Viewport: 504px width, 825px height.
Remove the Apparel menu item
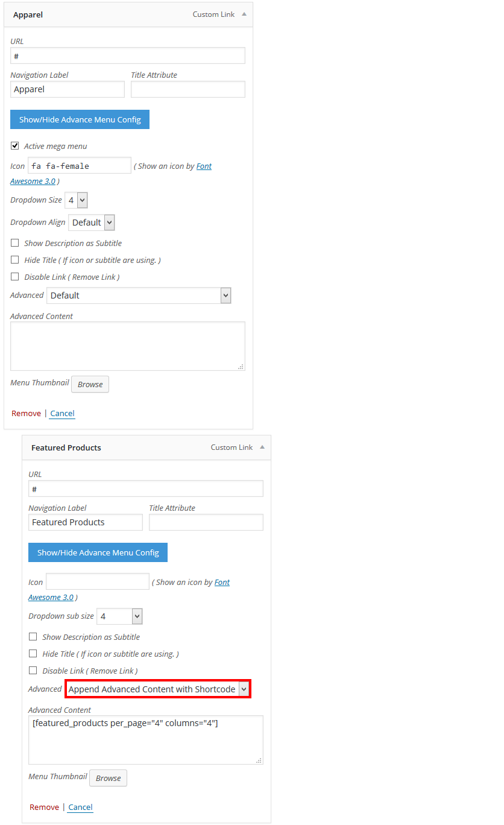tap(27, 413)
